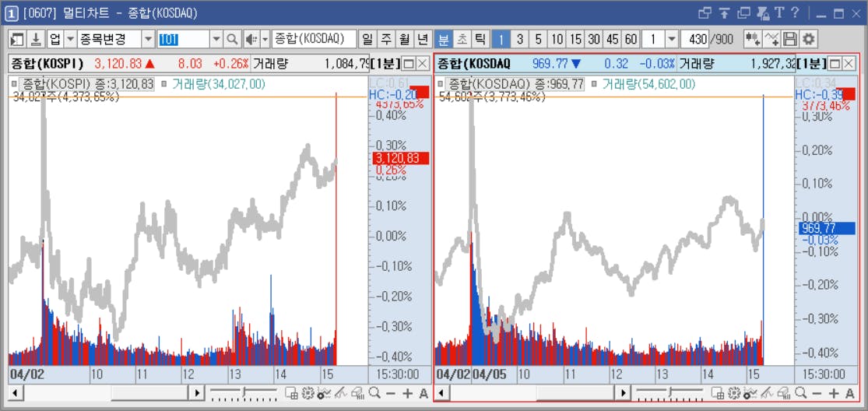The image size is (868, 411).
Task: Expand the 종목변경 dropdown arrow
Action: [x=149, y=39]
